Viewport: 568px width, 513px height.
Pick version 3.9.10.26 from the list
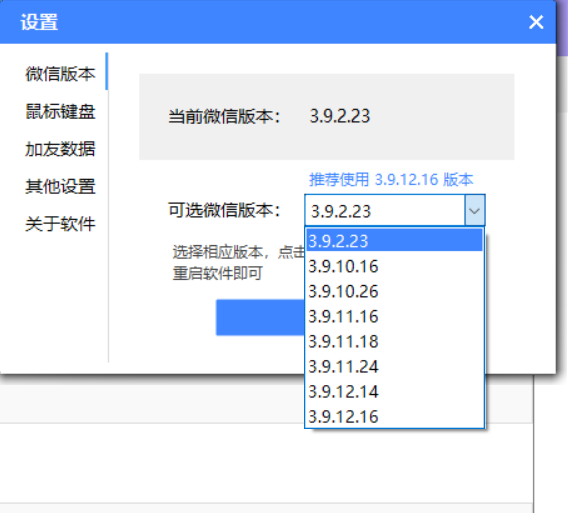click(x=394, y=291)
